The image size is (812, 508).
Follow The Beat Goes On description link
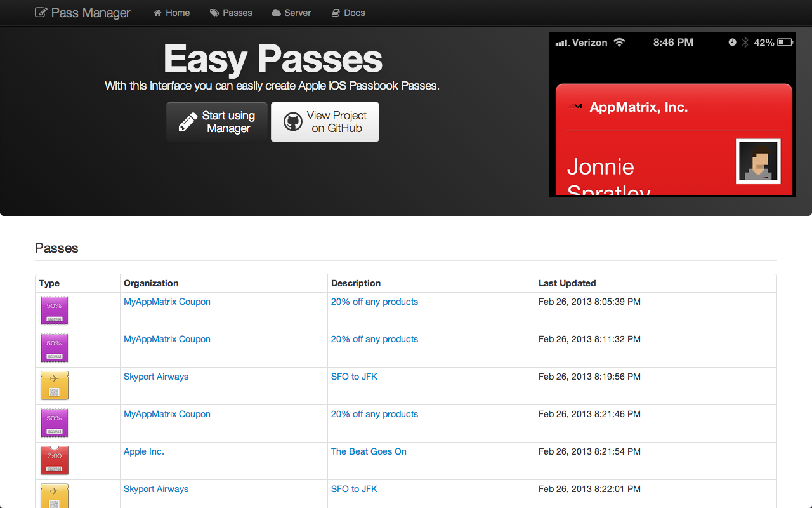click(x=369, y=451)
